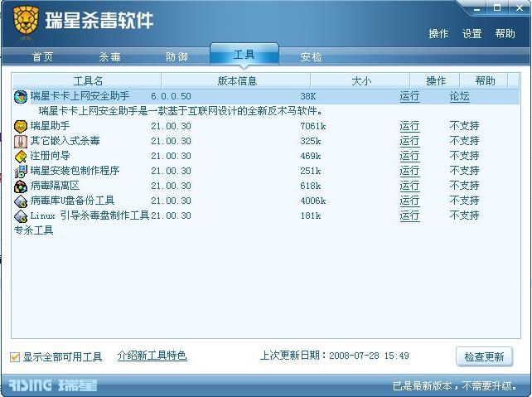Screen dimensions: 532x397
Task: Select the 瑞星卡卡上网安全助手 icon
Action: (21, 96)
